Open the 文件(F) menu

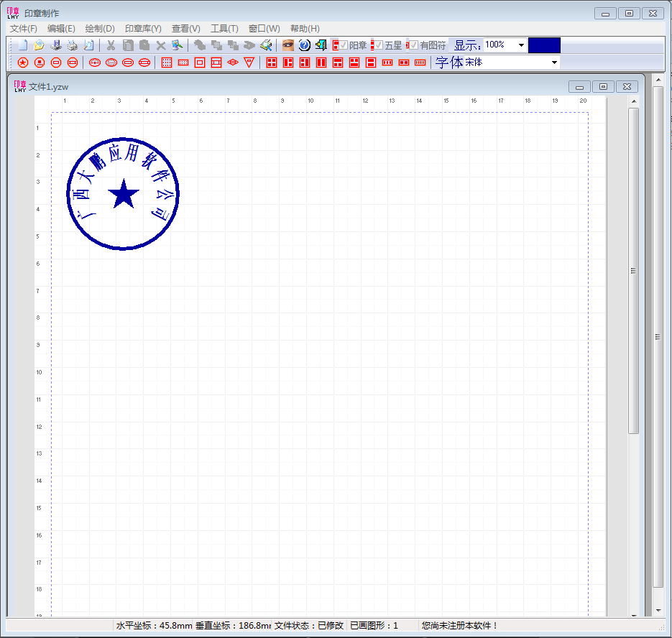click(x=24, y=29)
